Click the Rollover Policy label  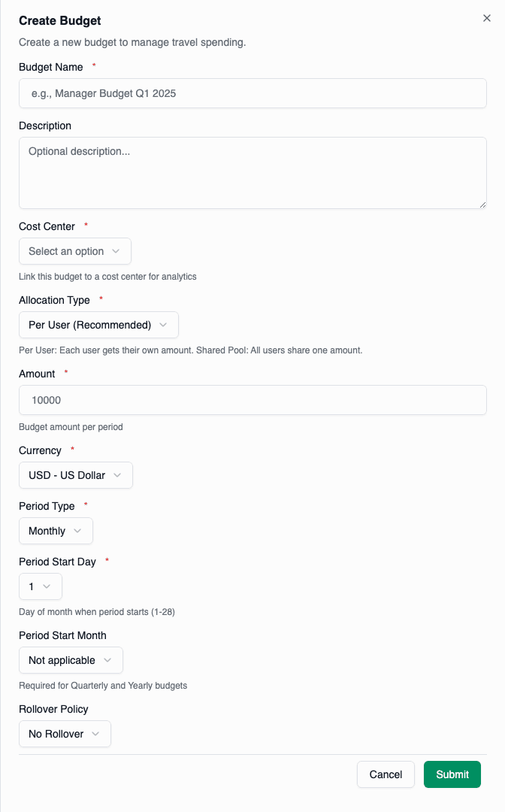point(53,709)
